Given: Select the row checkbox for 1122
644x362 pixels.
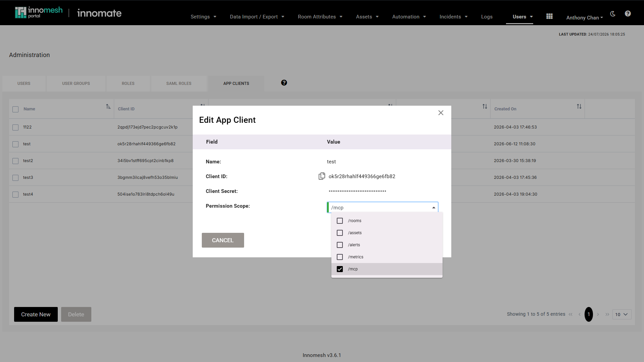Looking at the screenshot, I should pyautogui.click(x=15, y=127).
